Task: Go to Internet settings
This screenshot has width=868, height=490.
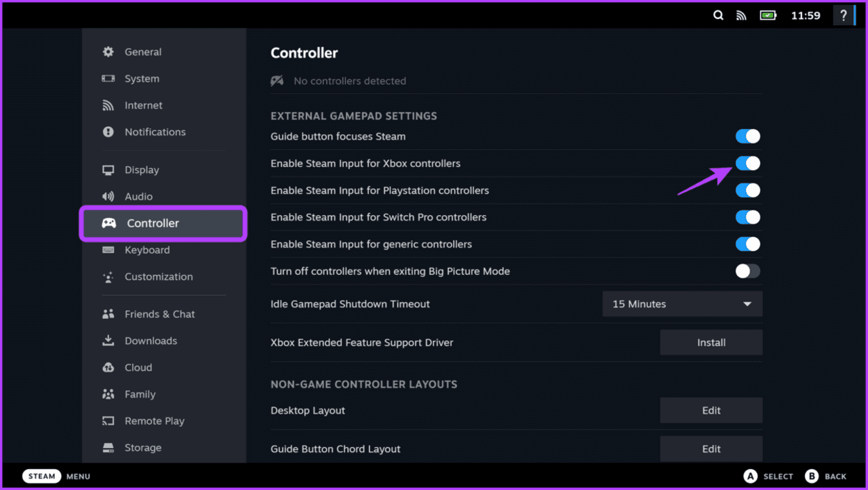Action: pos(163,105)
